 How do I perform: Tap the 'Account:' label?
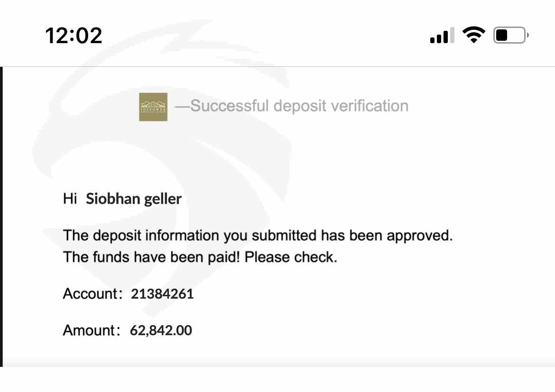pos(92,294)
